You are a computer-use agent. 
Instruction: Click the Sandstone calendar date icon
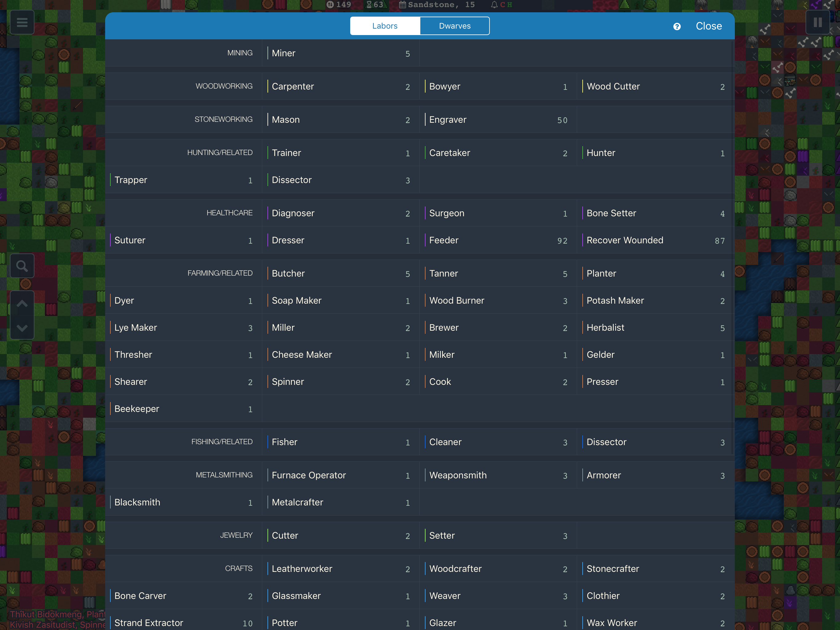(402, 5)
